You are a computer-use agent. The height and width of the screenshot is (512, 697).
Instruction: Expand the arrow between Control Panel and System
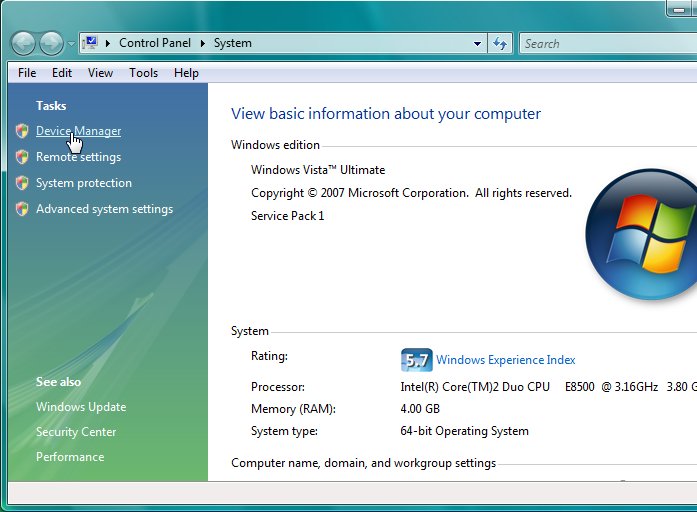203,43
